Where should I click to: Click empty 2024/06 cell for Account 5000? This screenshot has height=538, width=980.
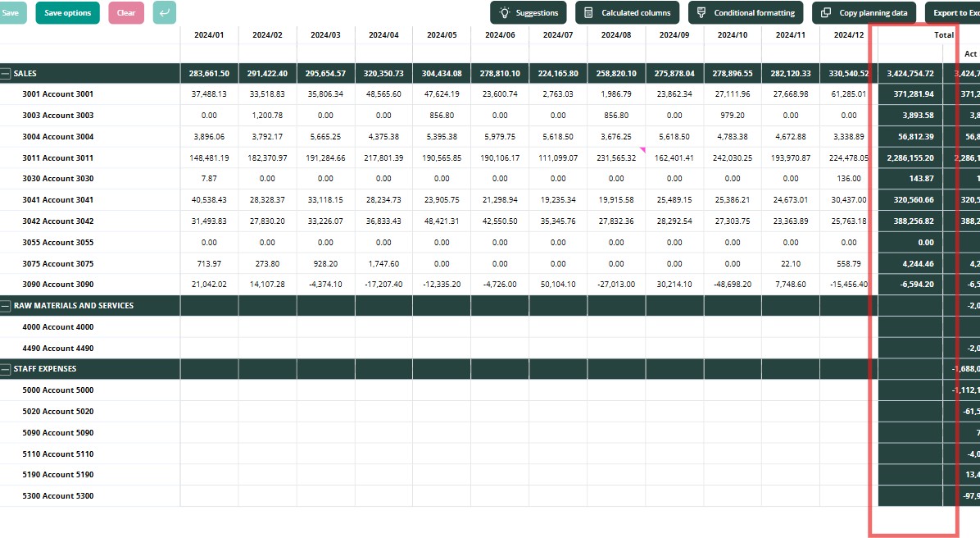(x=499, y=390)
